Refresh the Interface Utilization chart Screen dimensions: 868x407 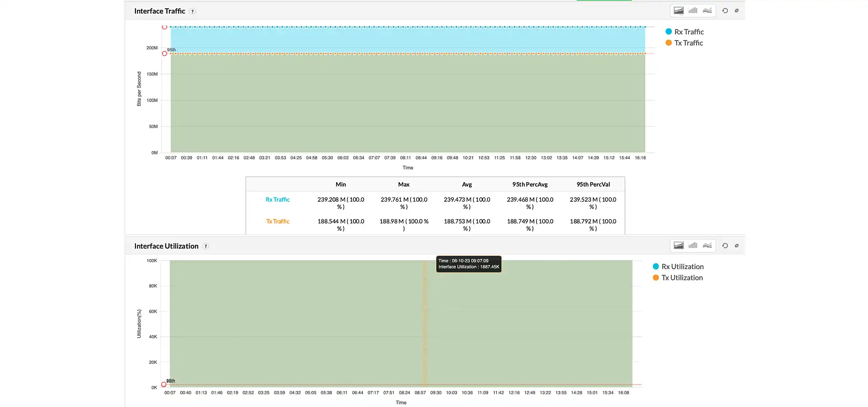tap(725, 245)
